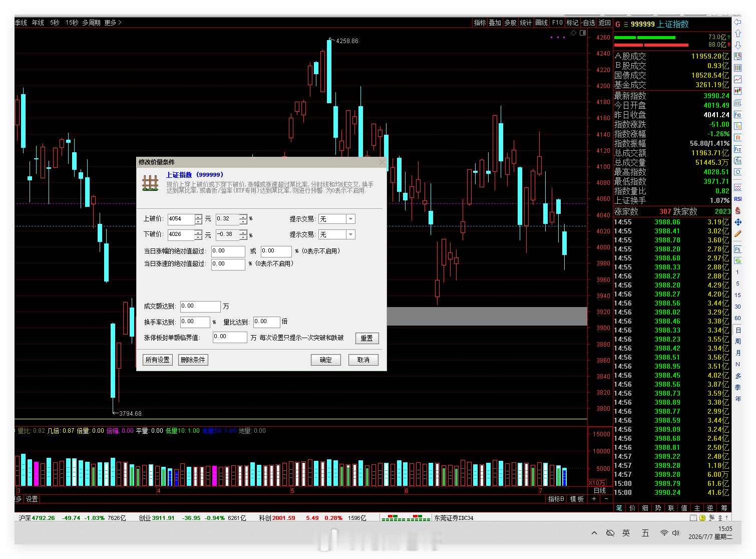Click the blue left arrow back icon
756x559 pixels.
737,22
